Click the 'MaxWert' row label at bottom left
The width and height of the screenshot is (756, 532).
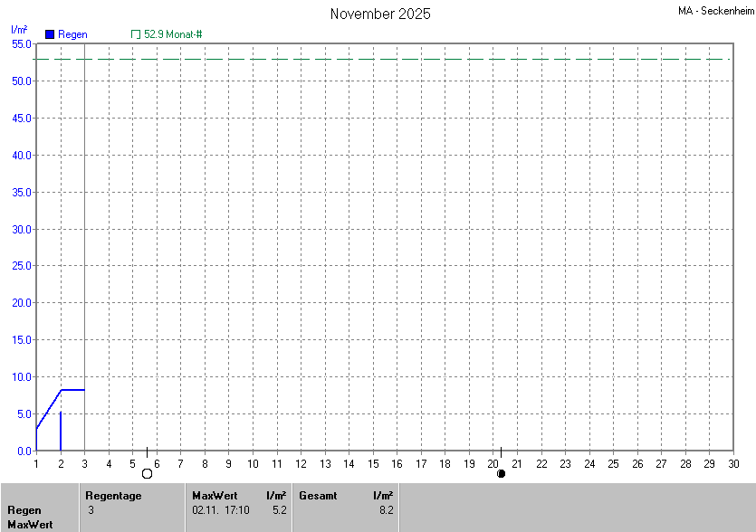click(x=30, y=525)
